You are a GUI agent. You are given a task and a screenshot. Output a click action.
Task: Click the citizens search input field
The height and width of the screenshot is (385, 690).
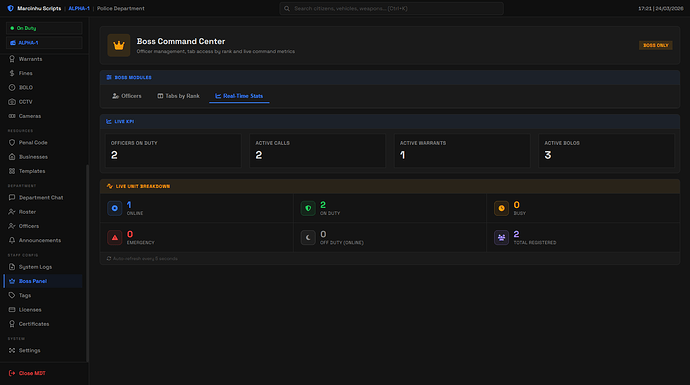(391, 8)
